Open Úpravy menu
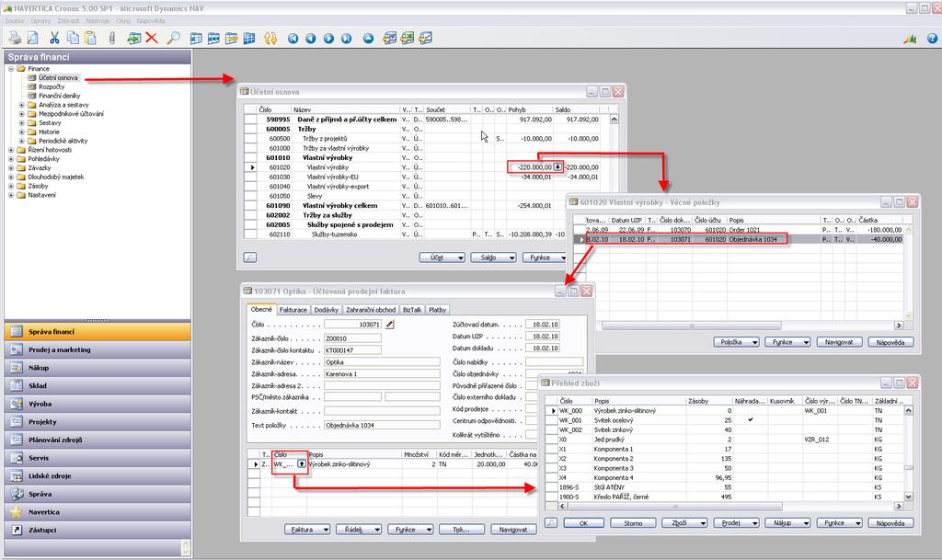 40,20
